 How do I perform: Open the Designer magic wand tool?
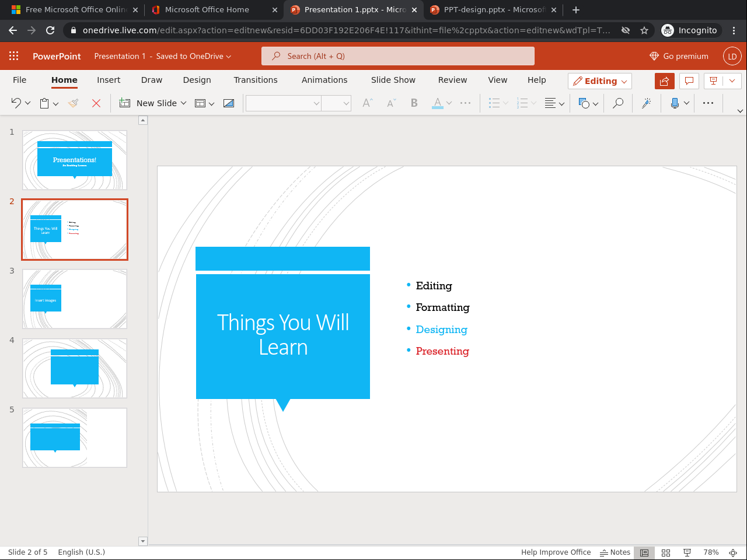646,103
